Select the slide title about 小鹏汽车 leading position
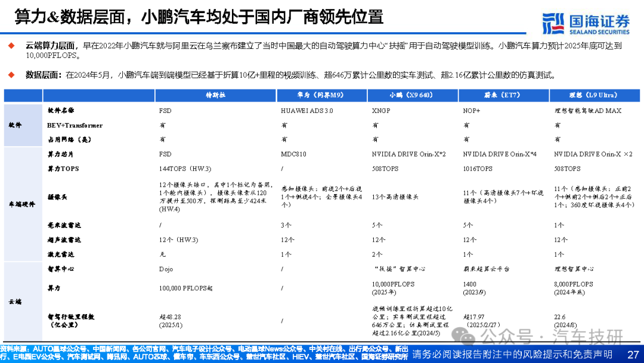 pyautogui.click(x=199, y=17)
